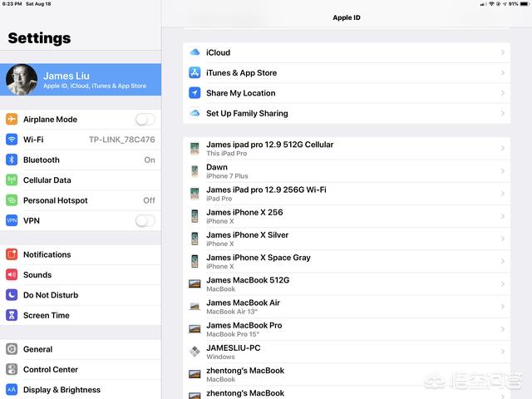Tap the JAMESLIU-PC Windows device icon
This screenshot has width=532, height=399.
click(195, 352)
